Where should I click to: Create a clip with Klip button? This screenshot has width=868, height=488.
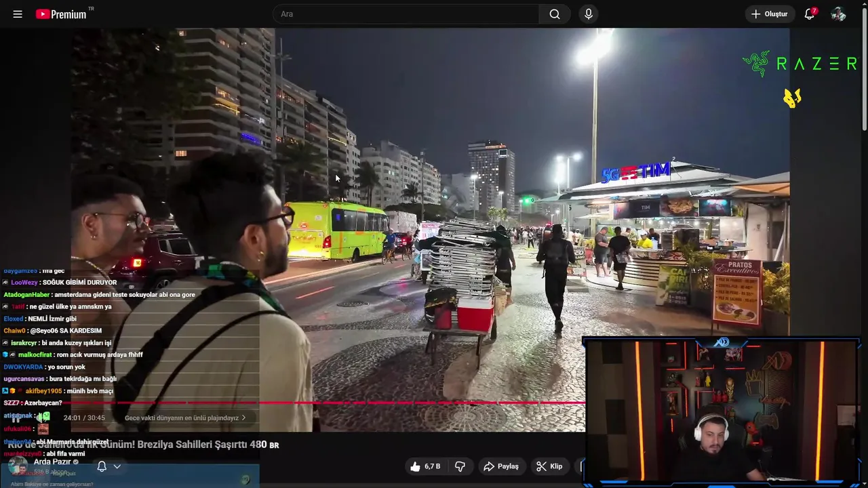pos(549,466)
